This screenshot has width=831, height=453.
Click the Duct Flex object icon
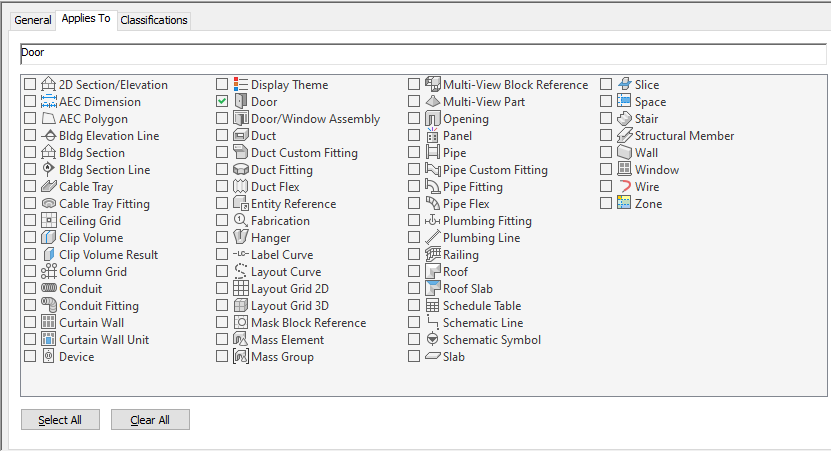pyautogui.click(x=240, y=187)
